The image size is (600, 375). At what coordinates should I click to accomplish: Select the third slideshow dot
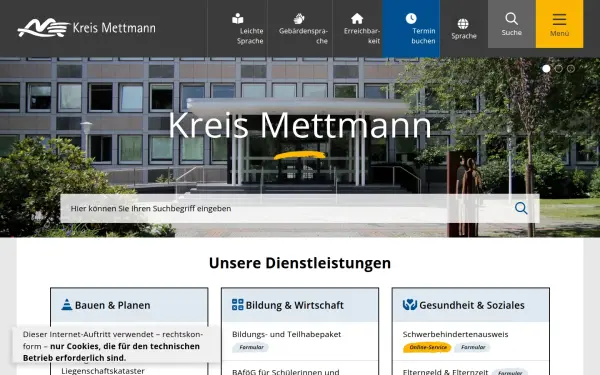tap(571, 68)
